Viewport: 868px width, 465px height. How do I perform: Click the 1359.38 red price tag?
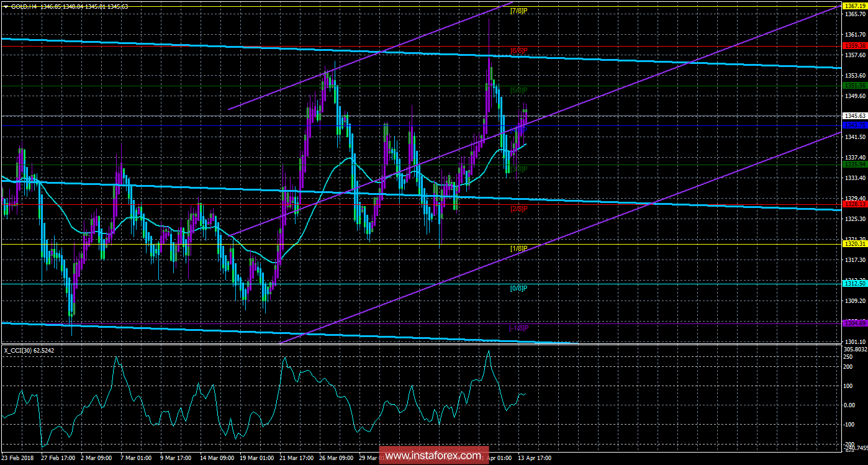tap(854, 45)
